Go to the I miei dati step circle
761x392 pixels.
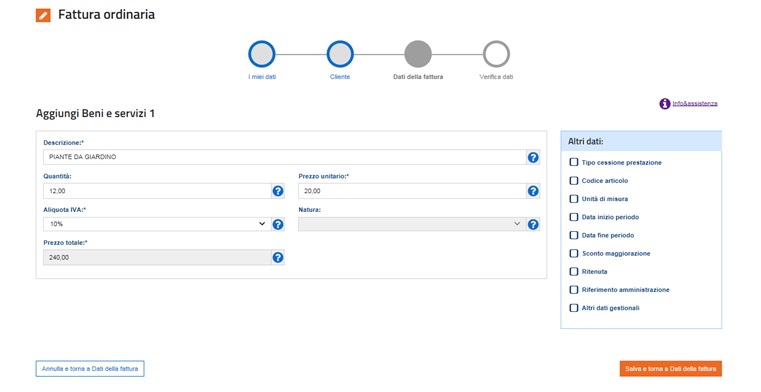tap(262, 54)
